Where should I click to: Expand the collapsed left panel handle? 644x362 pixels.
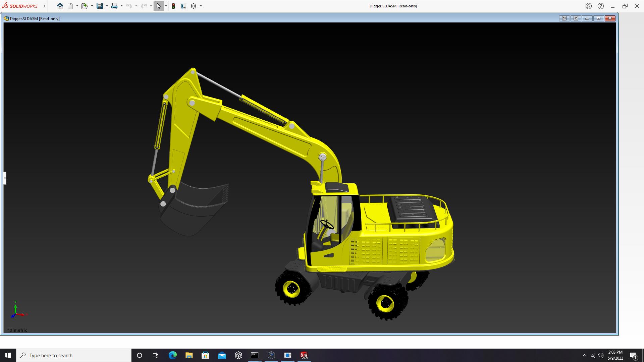point(5,178)
